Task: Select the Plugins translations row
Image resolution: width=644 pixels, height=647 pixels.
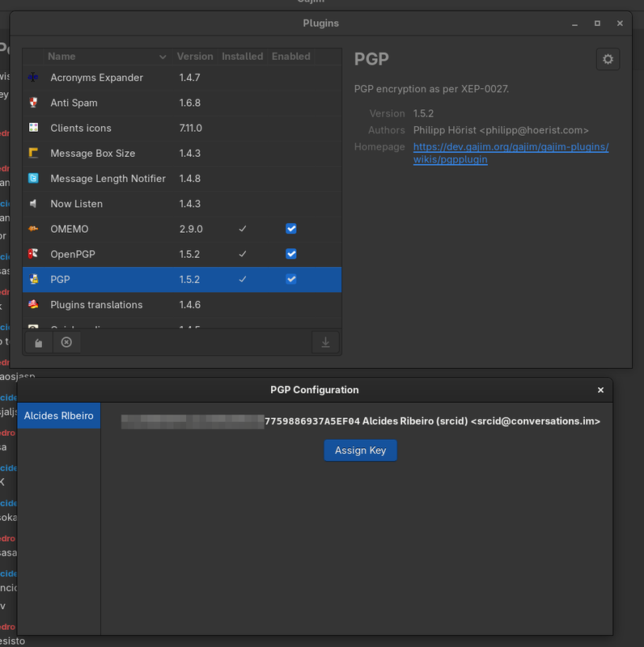Action: (182, 305)
